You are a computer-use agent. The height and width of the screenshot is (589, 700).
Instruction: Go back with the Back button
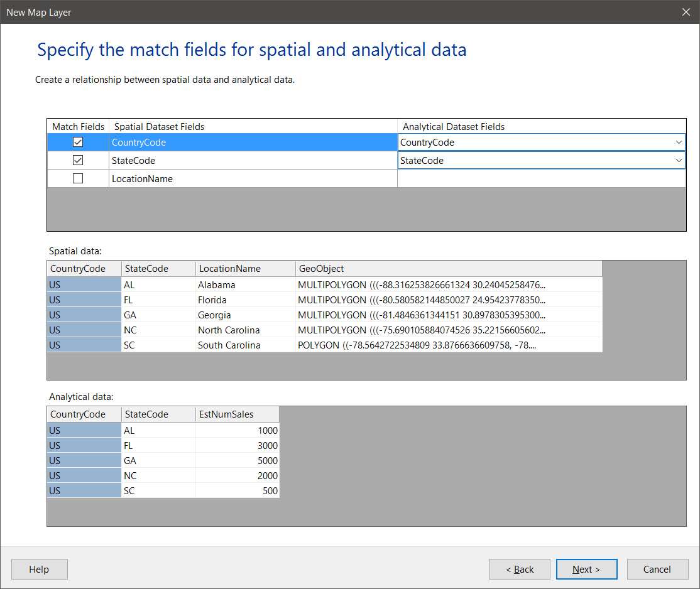(519, 570)
